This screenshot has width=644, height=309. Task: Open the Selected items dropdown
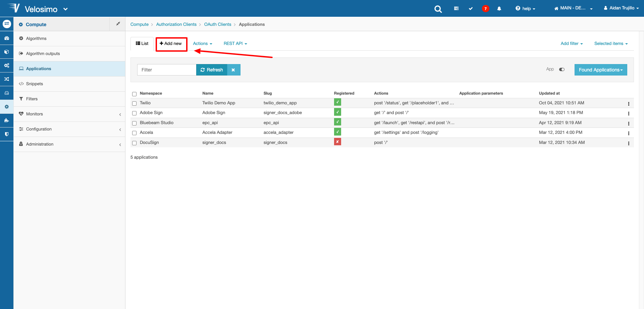[x=611, y=44]
